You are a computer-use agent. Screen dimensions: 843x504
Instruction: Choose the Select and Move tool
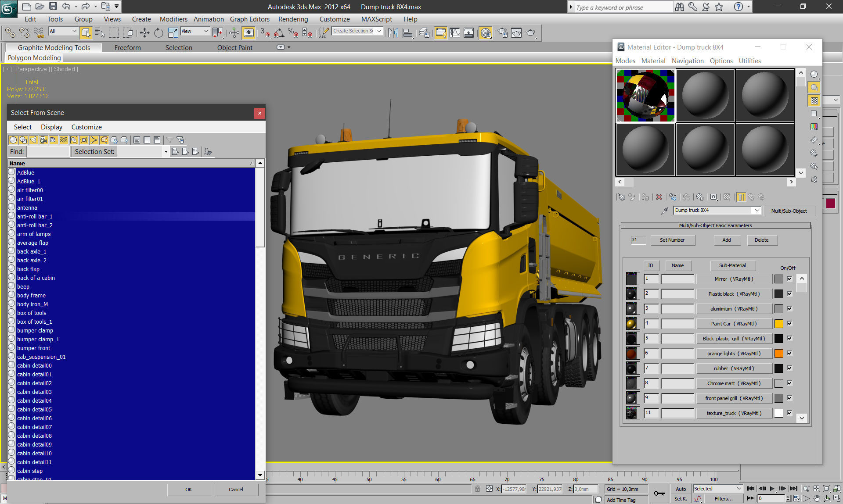[144, 32]
